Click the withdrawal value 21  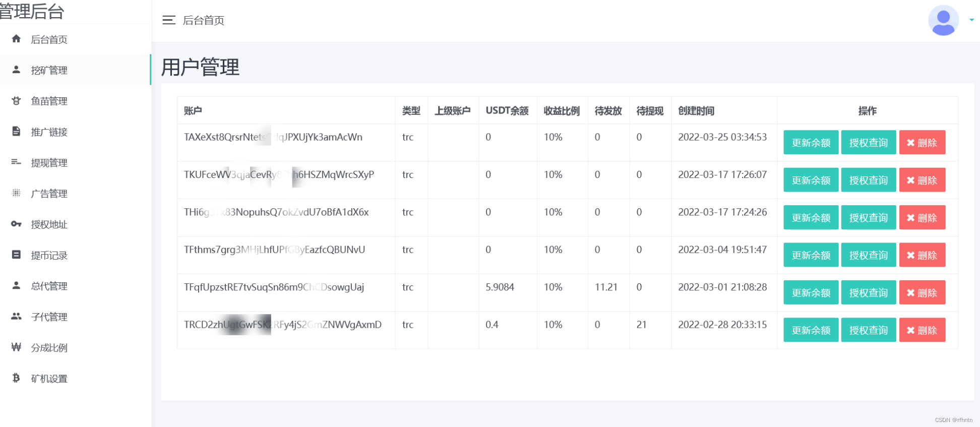[x=641, y=325]
